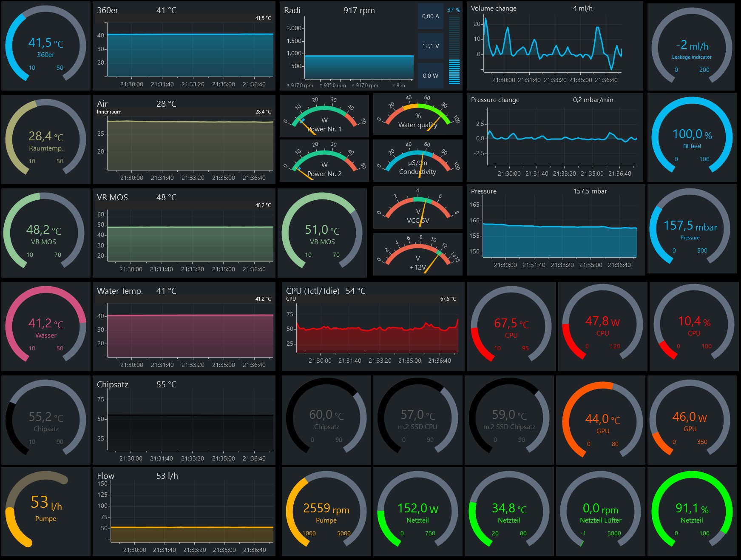Click the Water quality needle gauge

(x=418, y=115)
